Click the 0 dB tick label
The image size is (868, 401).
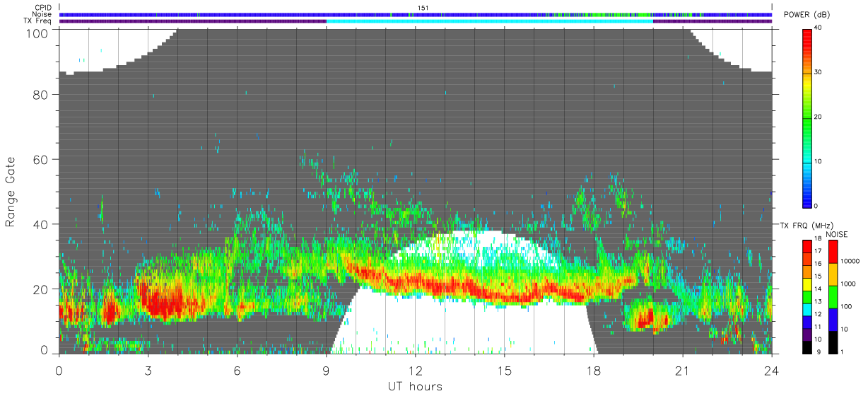[817, 206]
